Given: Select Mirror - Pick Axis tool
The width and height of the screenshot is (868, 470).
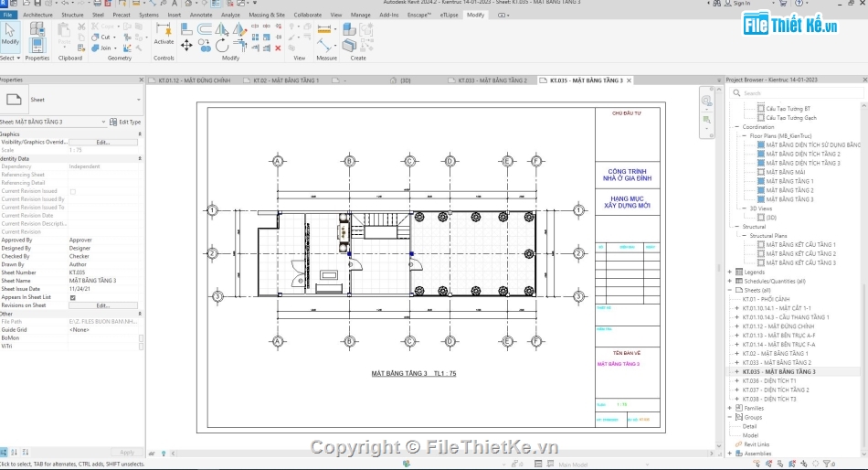Looking at the screenshot, I should coord(221,29).
